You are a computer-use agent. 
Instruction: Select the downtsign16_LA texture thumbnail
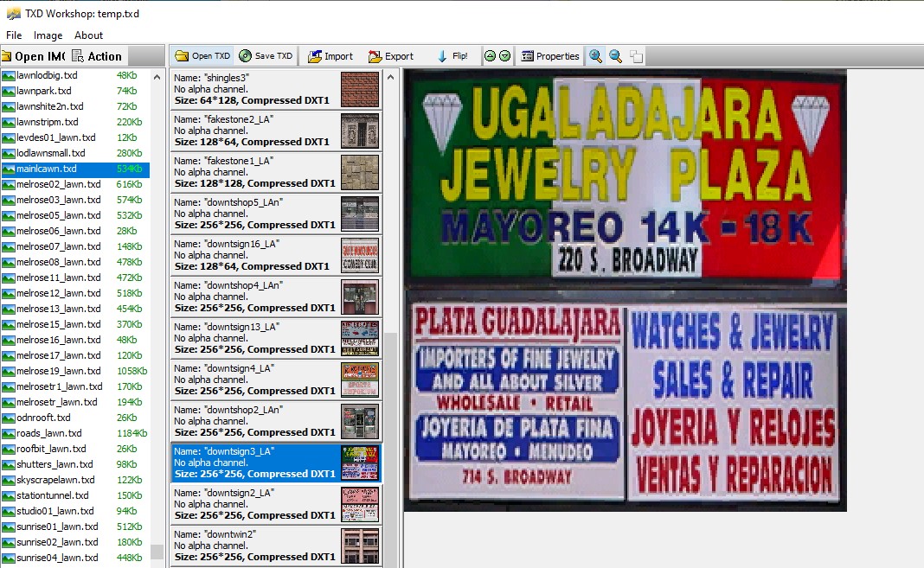click(x=359, y=255)
